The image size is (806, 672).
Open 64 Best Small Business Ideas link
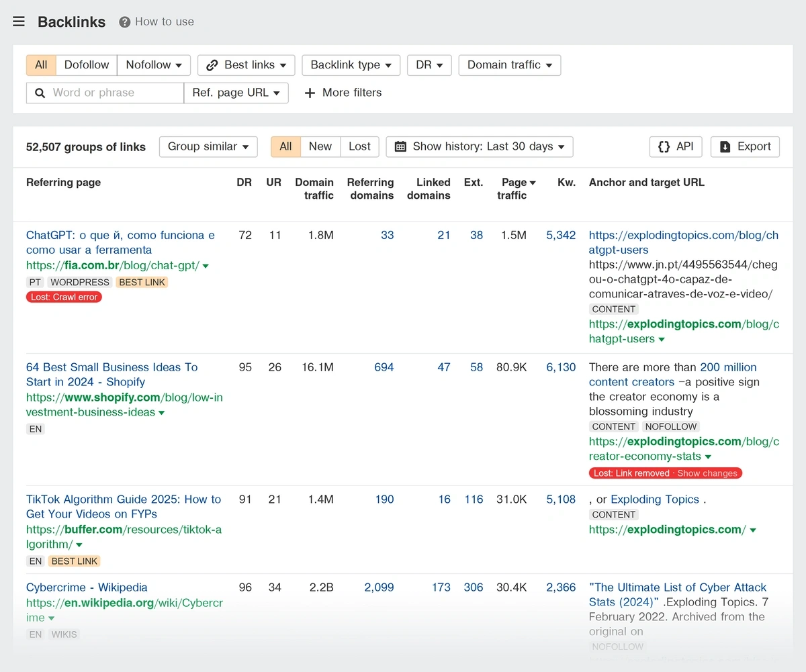(112, 375)
